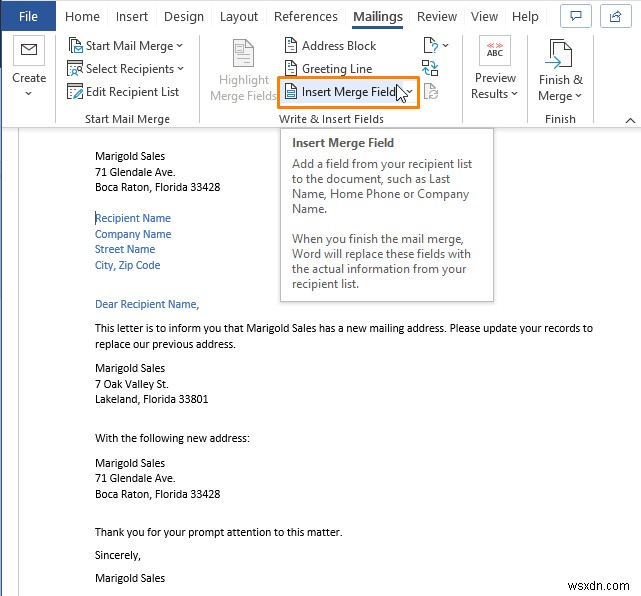Click the Start Mail Merge button label
The width and height of the screenshot is (641, 596).
coord(130,46)
